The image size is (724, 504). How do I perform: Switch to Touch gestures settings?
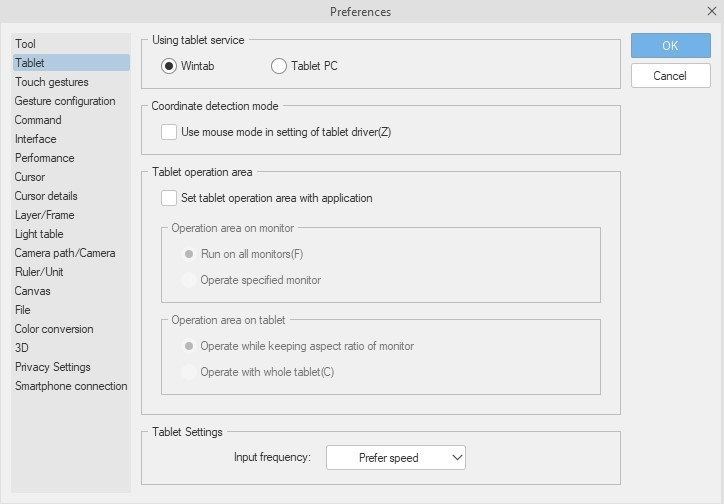click(51, 82)
